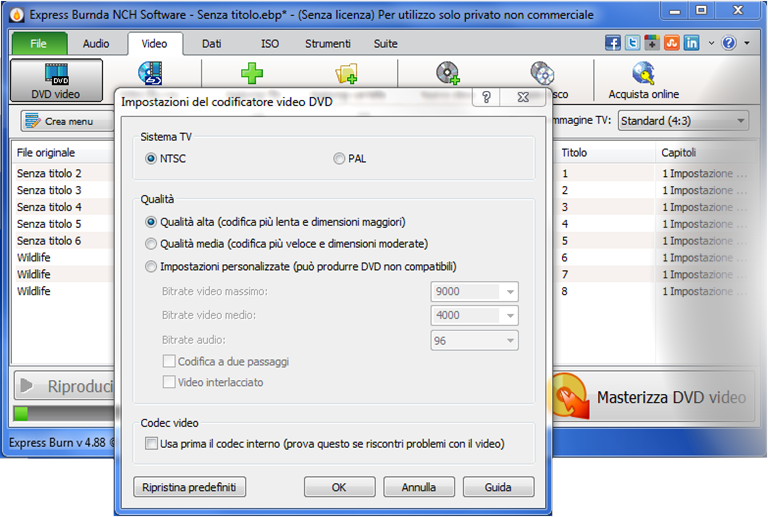Click the Facebook share icon

coord(613,43)
